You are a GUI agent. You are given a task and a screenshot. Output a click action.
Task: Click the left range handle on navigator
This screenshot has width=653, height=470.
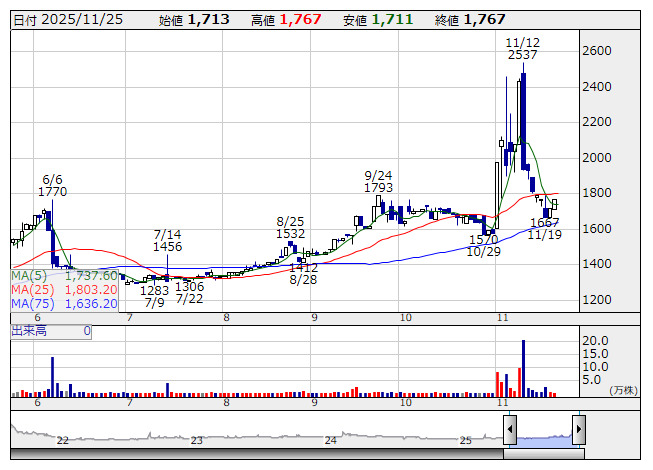(x=510, y=431)
